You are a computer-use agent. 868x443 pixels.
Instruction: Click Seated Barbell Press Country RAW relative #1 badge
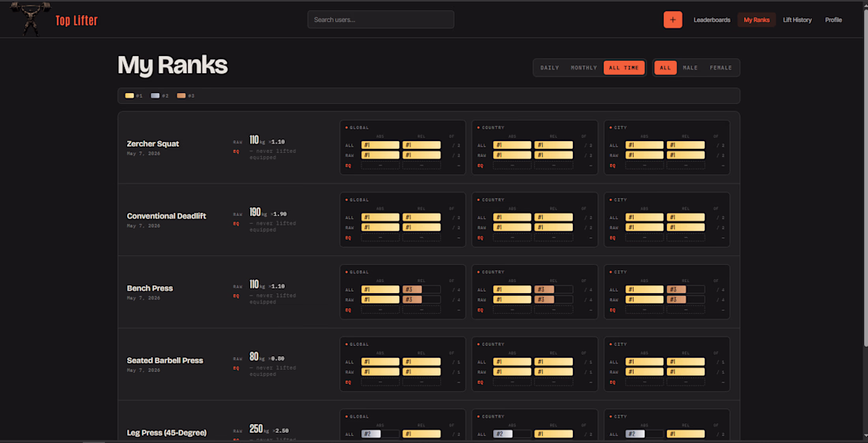[x=554, y=372]
